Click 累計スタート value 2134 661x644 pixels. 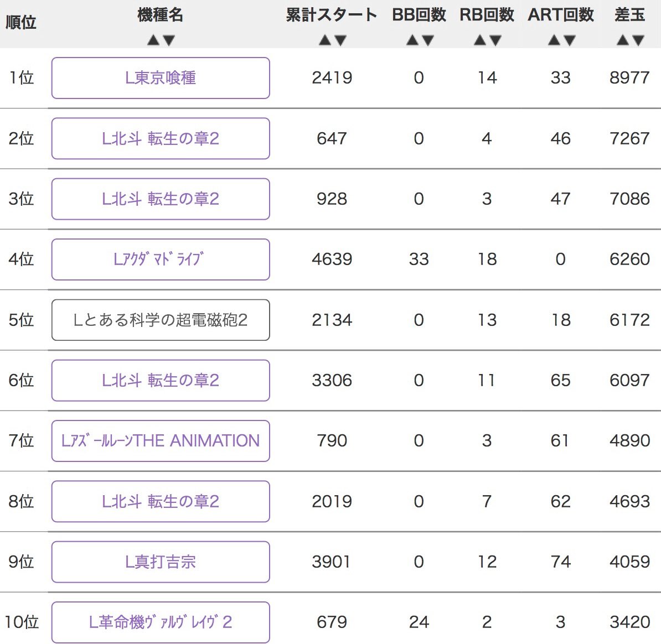coord(332,320)
